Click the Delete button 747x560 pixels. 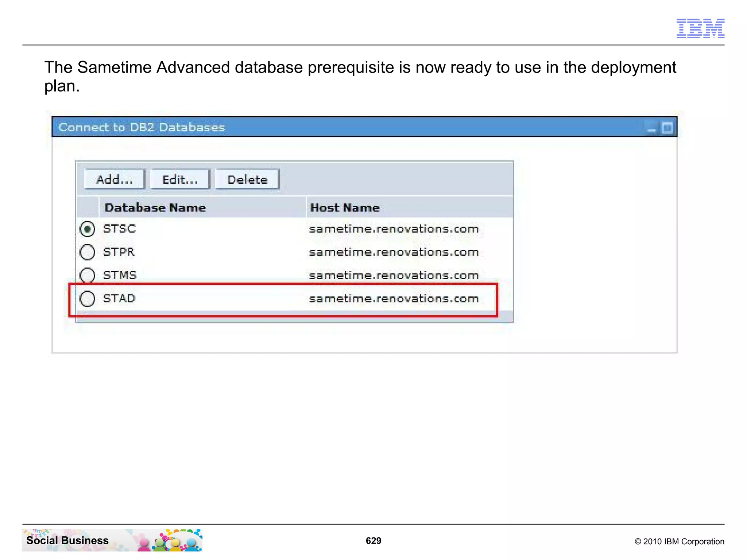tap(247, 179)
